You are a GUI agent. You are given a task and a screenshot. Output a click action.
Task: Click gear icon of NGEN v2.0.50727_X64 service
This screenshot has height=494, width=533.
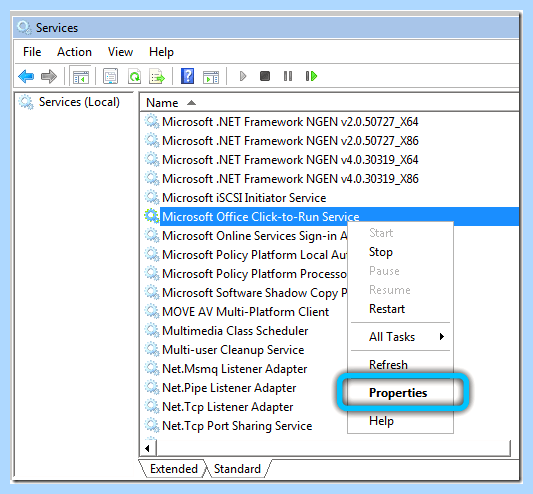(152, 121)
